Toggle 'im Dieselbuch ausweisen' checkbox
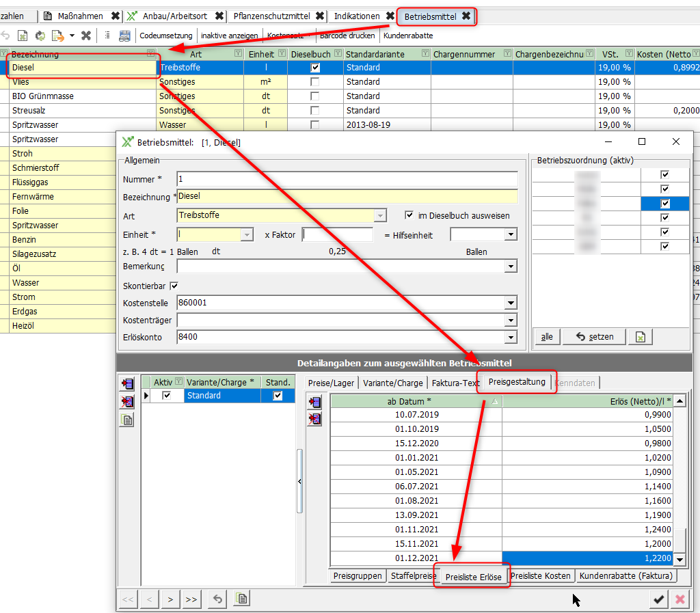 click(x=409, y=215)
